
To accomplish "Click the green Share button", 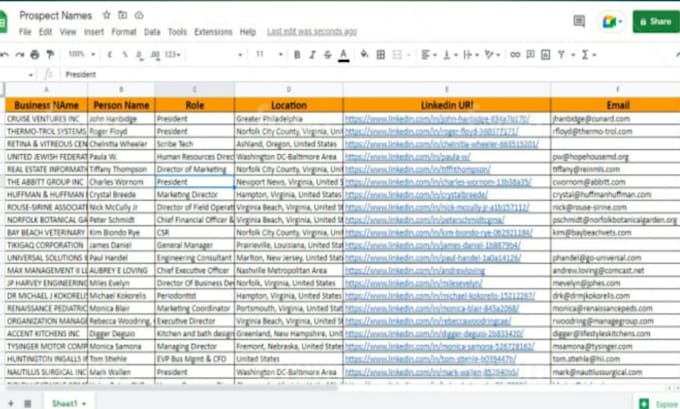I will point(656,21).
